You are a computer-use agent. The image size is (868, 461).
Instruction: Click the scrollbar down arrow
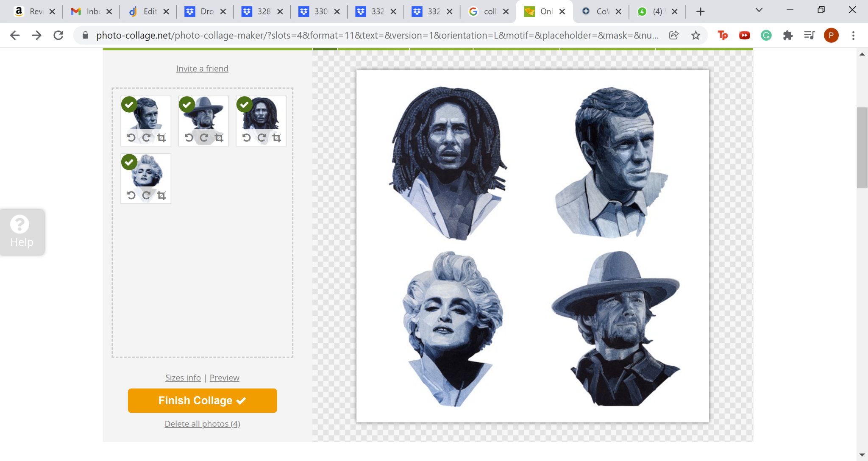(x=862, y=455)
